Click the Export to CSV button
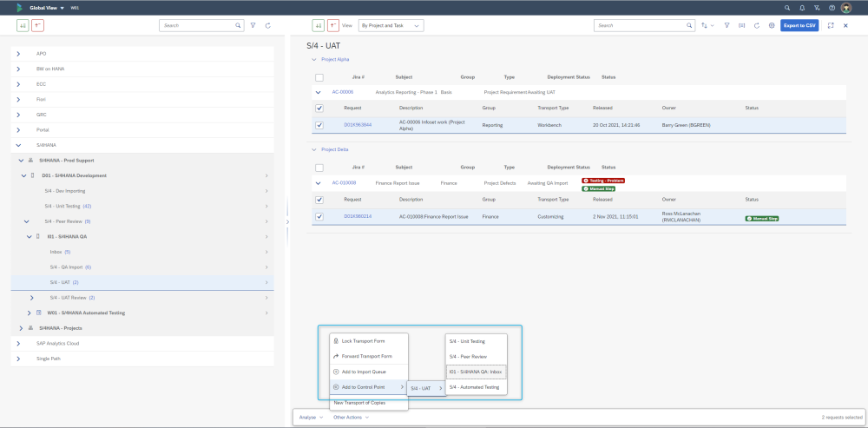The height and width of the screenshot is (428, 868). coord(799,26)
